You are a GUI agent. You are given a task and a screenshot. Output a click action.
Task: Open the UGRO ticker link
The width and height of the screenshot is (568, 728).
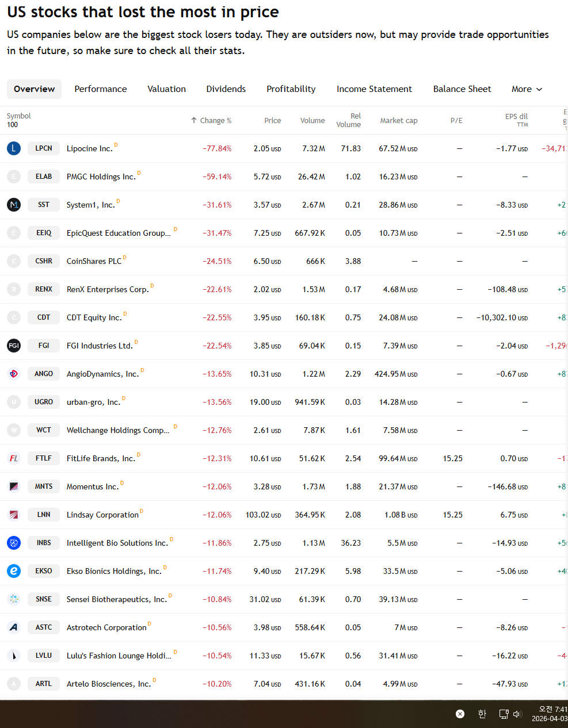click(44, 402)
